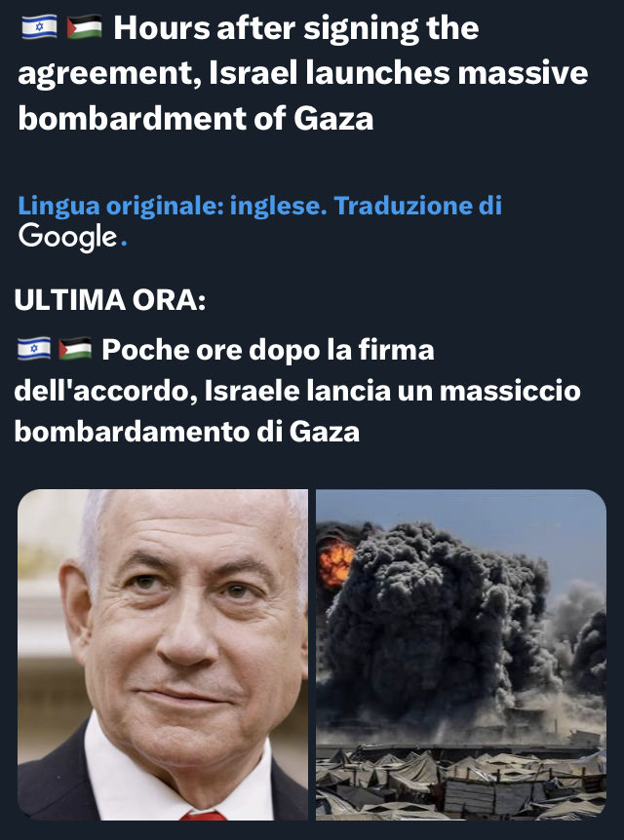This screenshot has height=840, width=624.
Task: Select the 'bombardamento di Gaza' text line
Action: point(186,432)
